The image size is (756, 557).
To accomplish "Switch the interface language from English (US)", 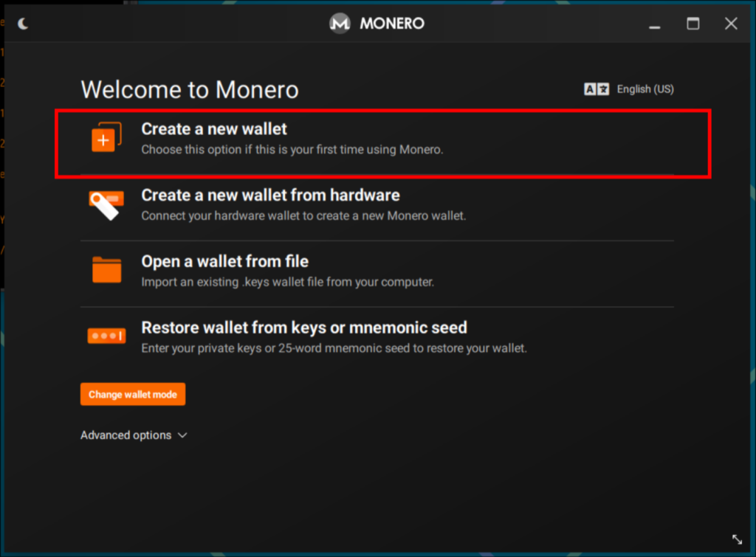I will point(645,89).
